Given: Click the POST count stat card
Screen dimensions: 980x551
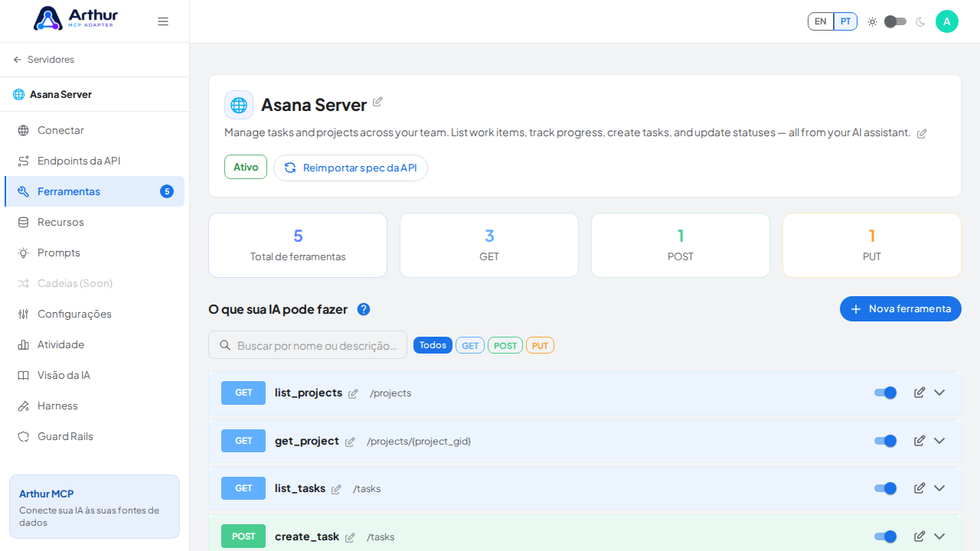Looking at the screenshot, I should [x=681, y=245].
